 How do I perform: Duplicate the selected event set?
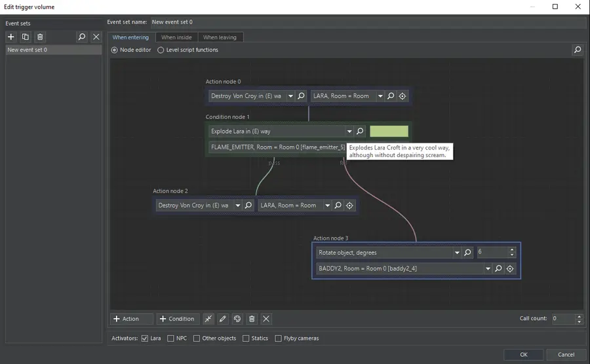coord(26,37)
